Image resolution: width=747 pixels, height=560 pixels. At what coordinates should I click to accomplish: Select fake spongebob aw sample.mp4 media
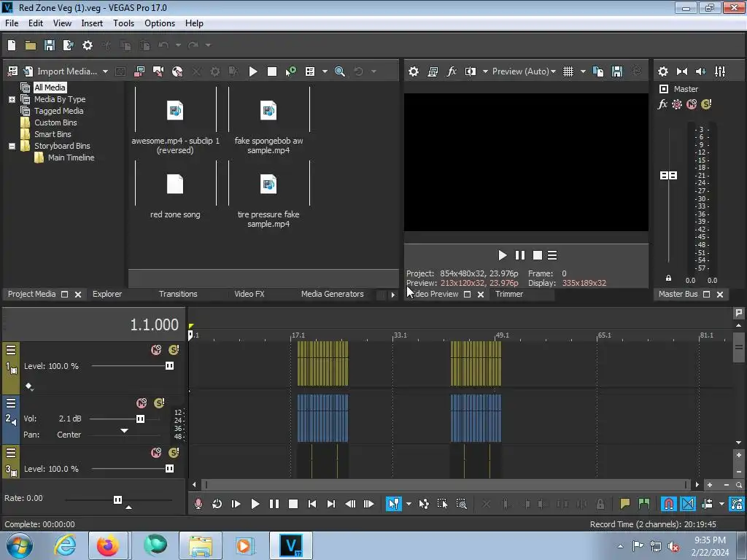268,119
